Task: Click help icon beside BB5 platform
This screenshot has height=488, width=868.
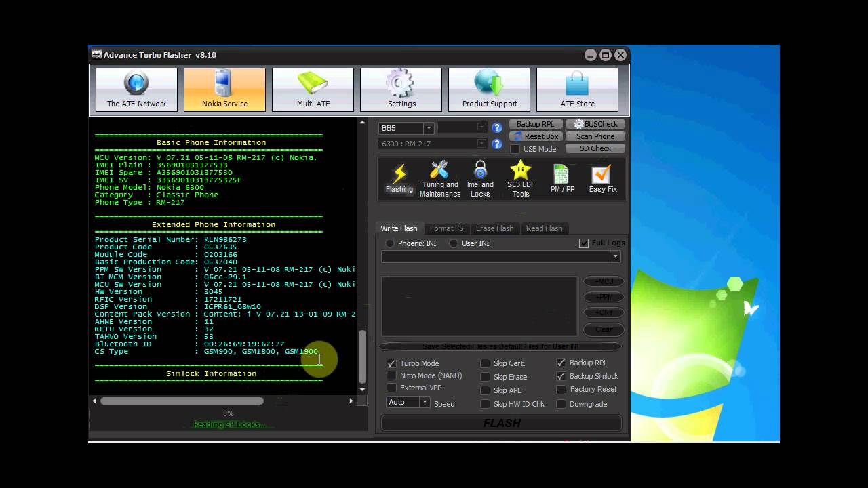Action: point(496,127)
